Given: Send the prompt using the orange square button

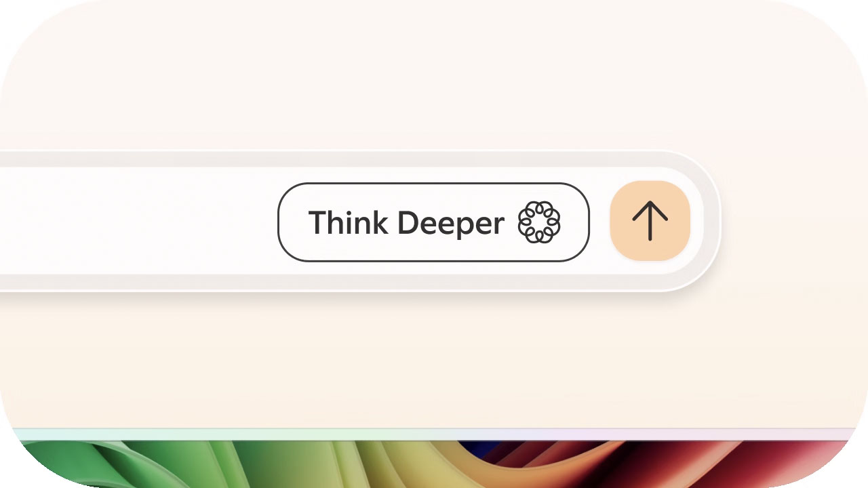Looking at the screenshot, I should (x=650, y=221).
